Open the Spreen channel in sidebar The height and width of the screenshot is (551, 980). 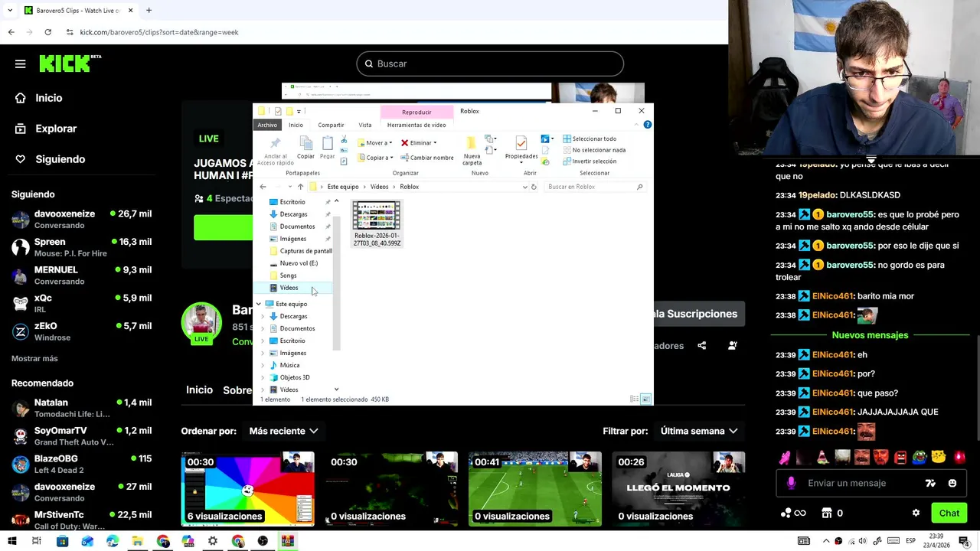point(81,247)
